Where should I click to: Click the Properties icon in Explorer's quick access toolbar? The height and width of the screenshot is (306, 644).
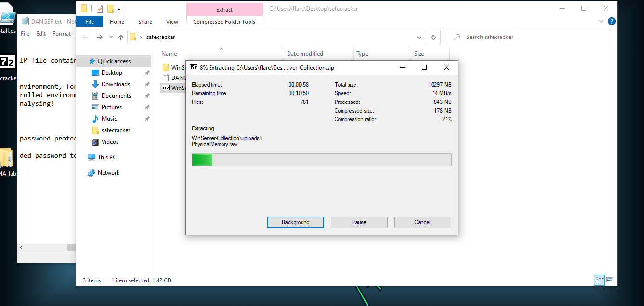click(x=100, y=9)
